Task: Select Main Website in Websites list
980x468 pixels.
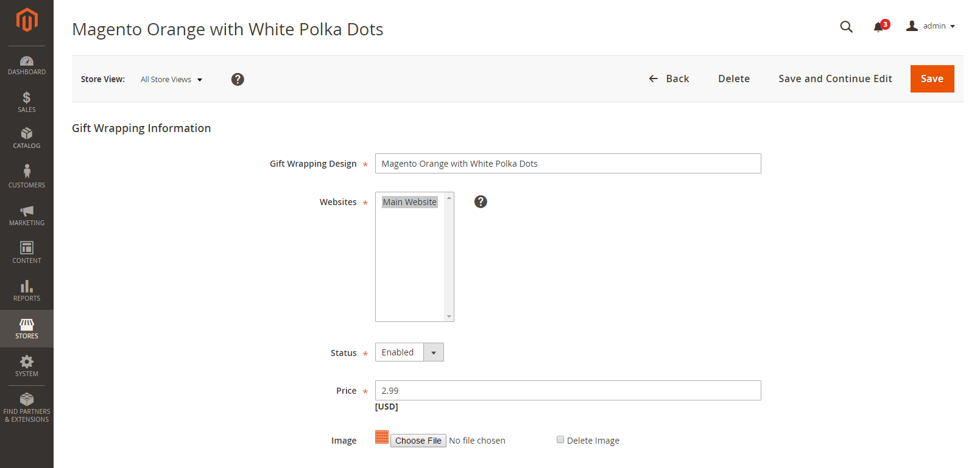Action: (409, 202)
